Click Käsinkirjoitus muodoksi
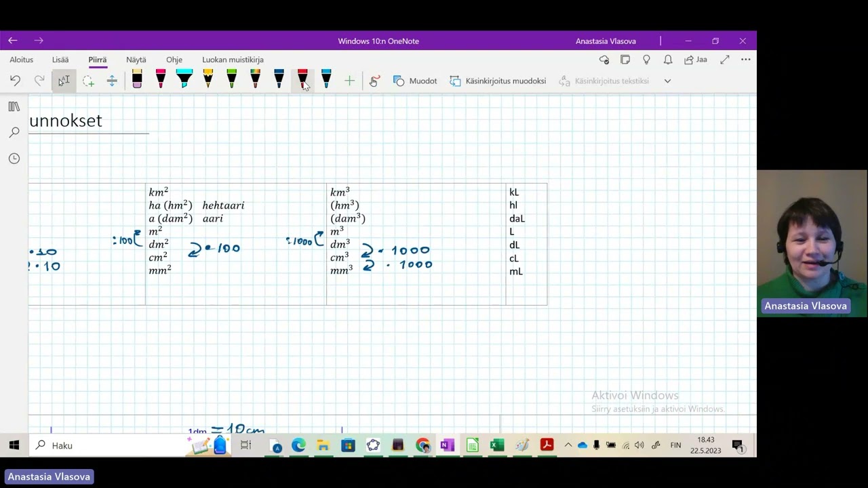This screenshot has width=868, height=488. click(x=498, y=81)
